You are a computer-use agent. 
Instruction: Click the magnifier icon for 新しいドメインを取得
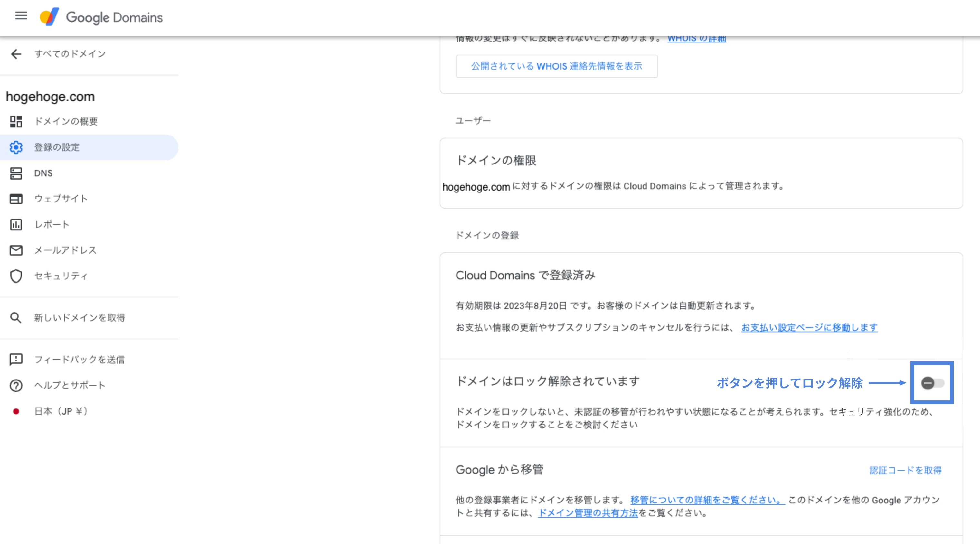tap(15, 318)
